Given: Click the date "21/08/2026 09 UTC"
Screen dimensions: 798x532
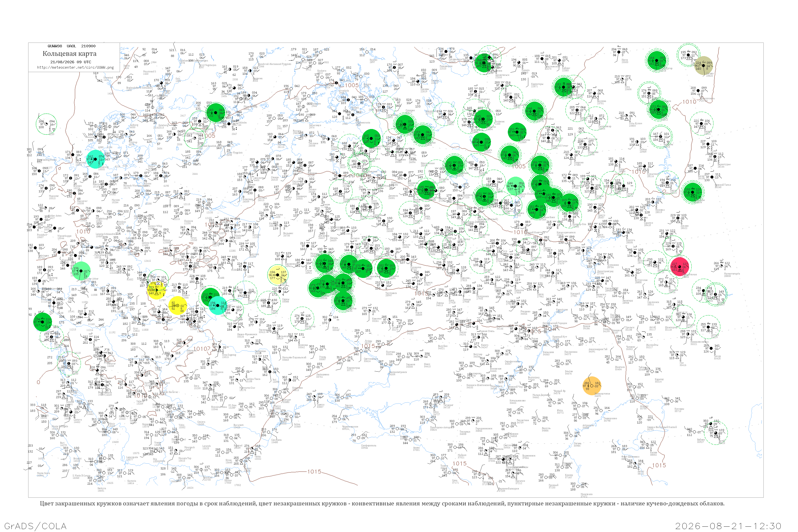Looking at the screenshot, I should [x=70, y=62].
